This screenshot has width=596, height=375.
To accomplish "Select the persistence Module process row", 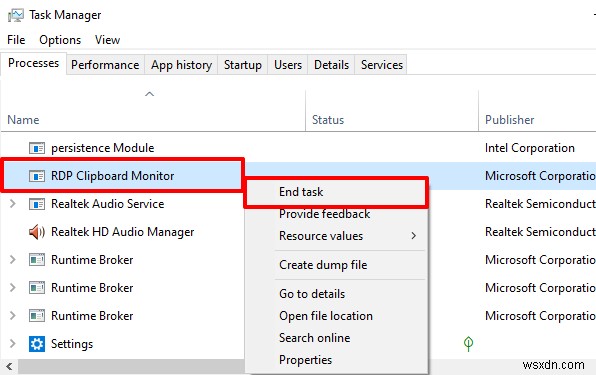I will click(298, 148).
